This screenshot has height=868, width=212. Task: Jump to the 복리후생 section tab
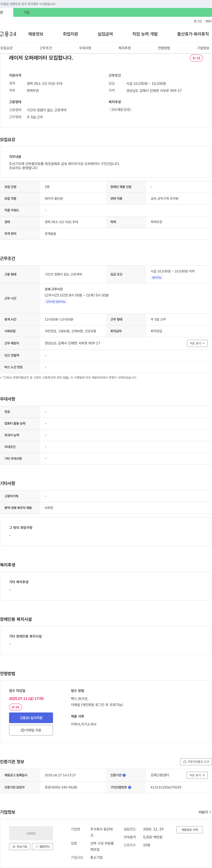click(124, 48)
